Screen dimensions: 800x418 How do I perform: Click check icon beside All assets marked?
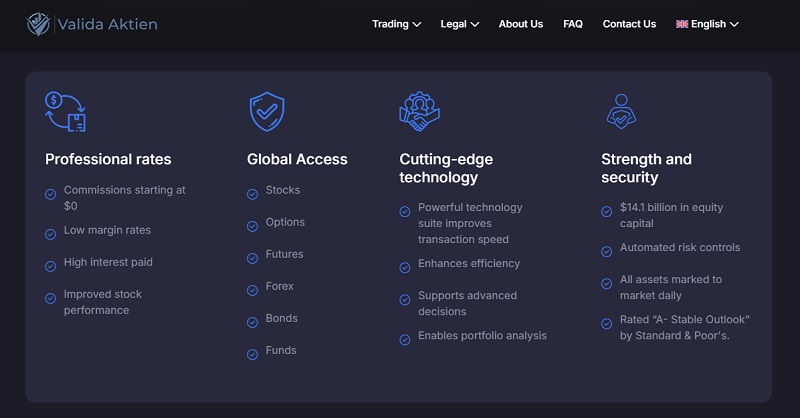point(607,284)
